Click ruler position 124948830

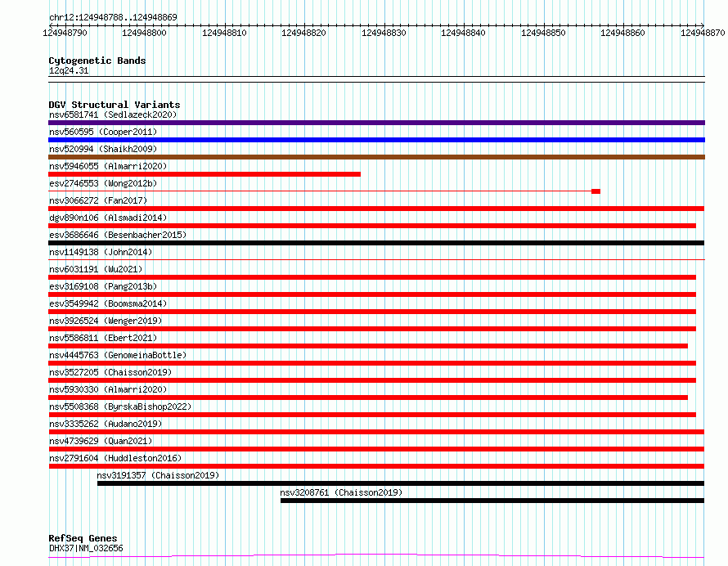point(384,33)
